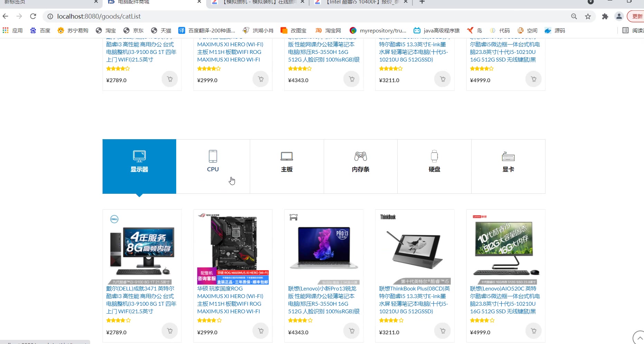
Task: Open the ThinkBook Plus product image
Action: 415,249
